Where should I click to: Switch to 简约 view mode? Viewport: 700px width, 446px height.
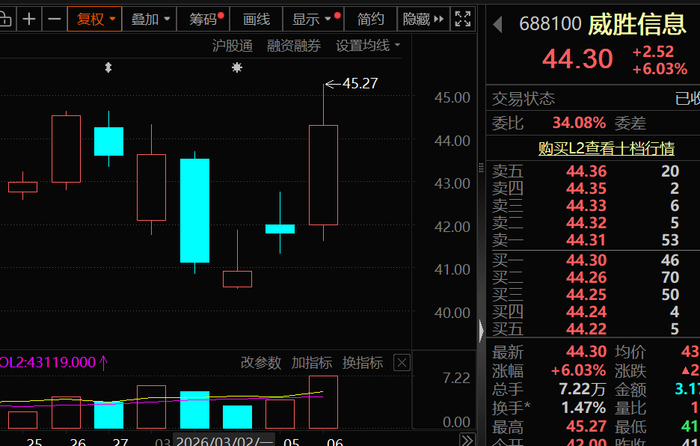(371, 19)
